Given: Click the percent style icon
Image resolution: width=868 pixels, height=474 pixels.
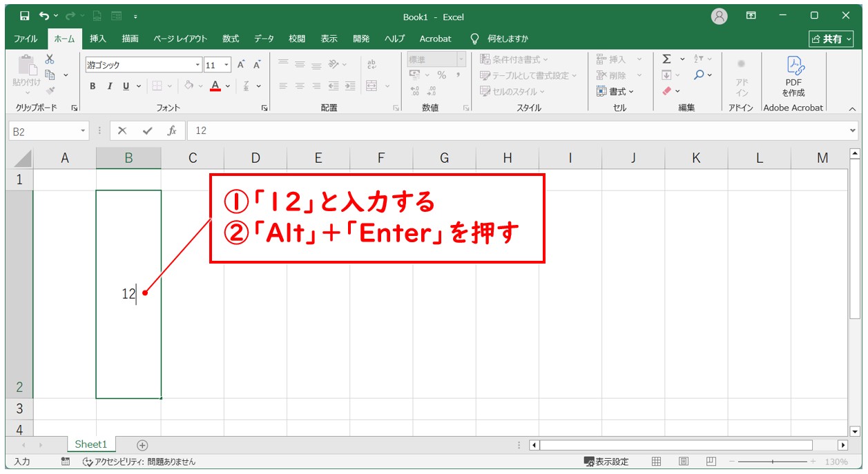Looking at the screenshot, I should [441, 75].
